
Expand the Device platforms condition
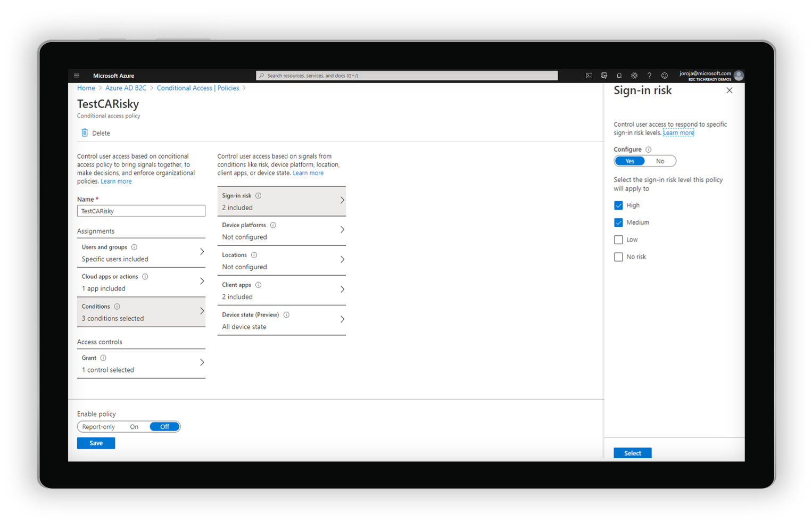(x=281, y=230)
